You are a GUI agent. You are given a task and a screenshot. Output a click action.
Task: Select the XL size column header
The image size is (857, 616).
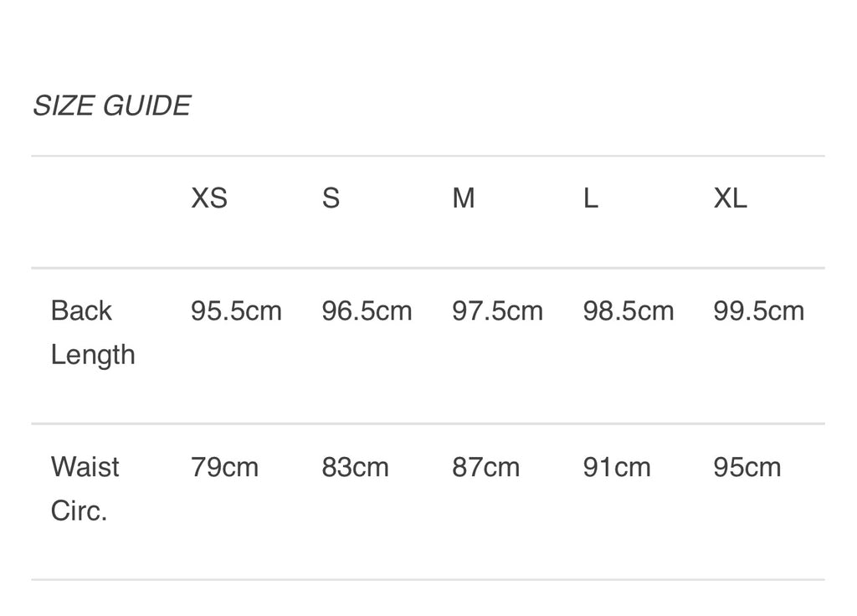click(730, 198)
